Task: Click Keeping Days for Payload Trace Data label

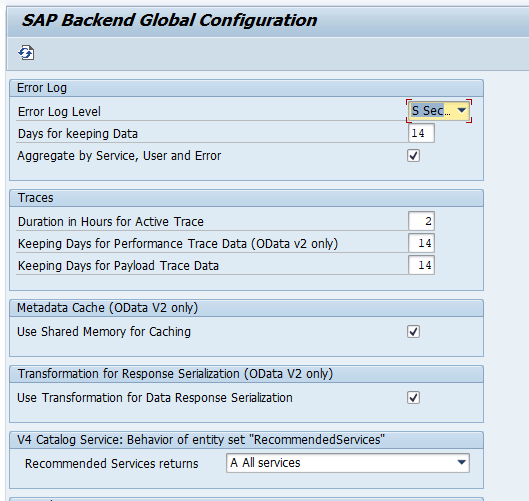Action: click(118, 266)
